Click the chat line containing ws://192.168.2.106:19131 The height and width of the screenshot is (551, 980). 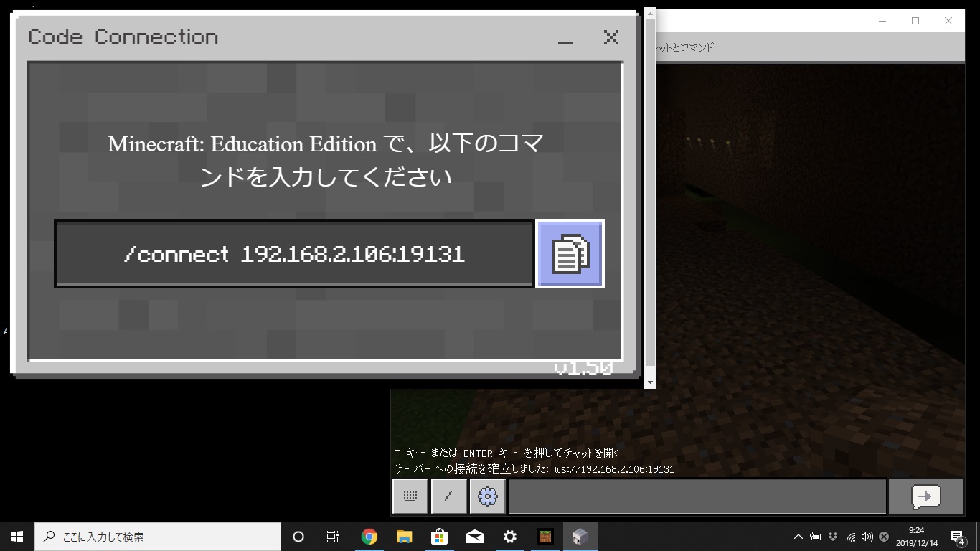pos(534,469)
